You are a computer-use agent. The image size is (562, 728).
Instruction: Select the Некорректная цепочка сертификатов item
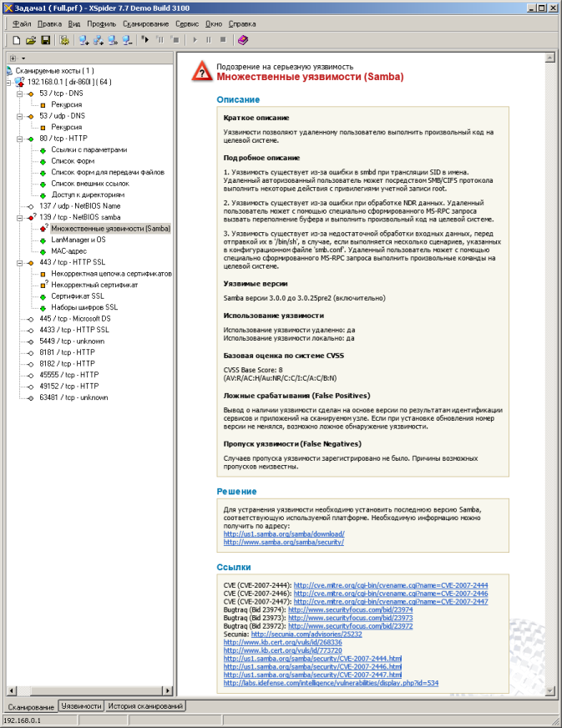pyautogui.click(x=111, y=274)
